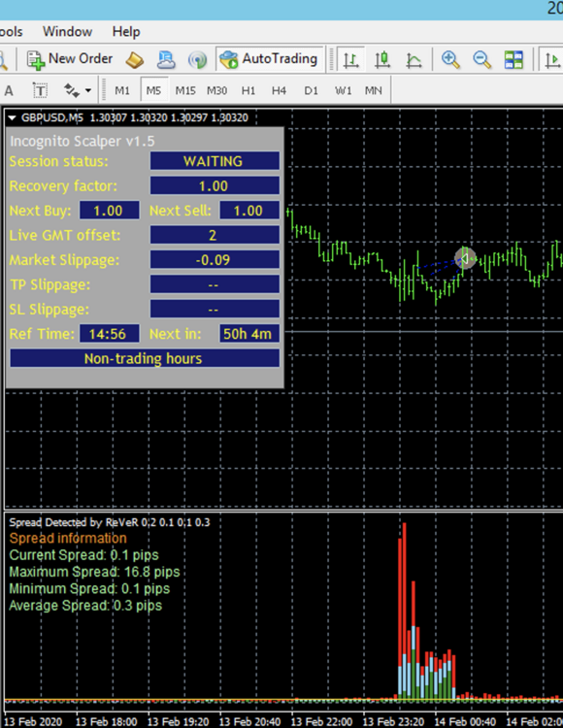
Task: Select the M15 timeframe
Action: point(185,90)
